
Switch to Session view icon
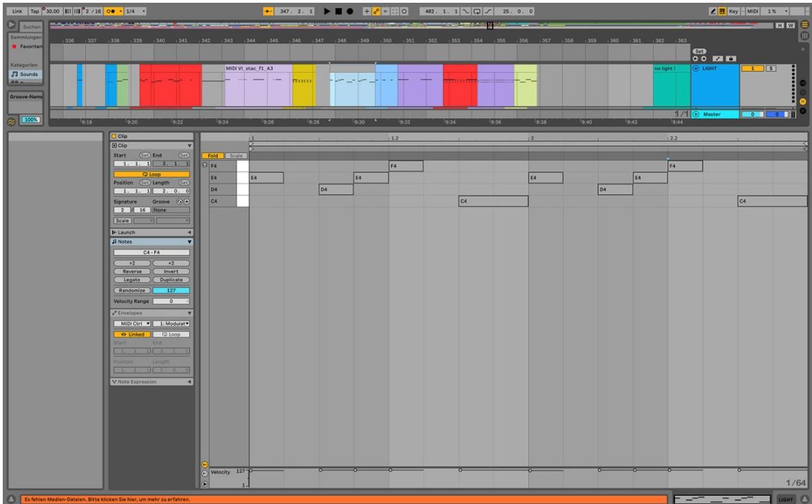tap(804, 36)
